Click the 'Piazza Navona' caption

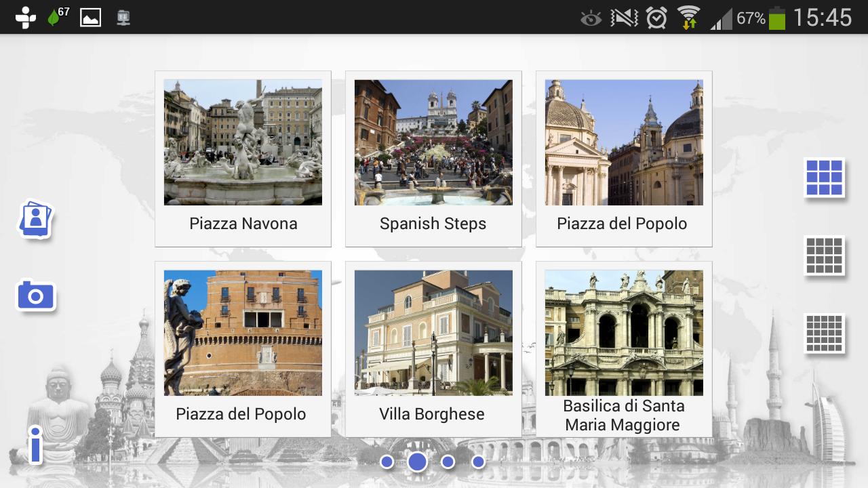243,224
